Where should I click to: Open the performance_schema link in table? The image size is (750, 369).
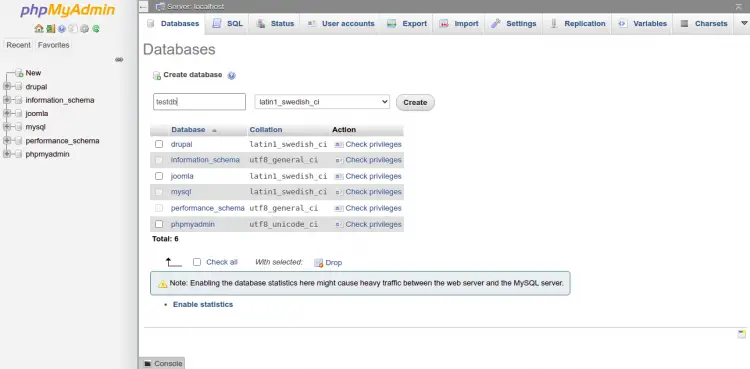click(208, 208)
